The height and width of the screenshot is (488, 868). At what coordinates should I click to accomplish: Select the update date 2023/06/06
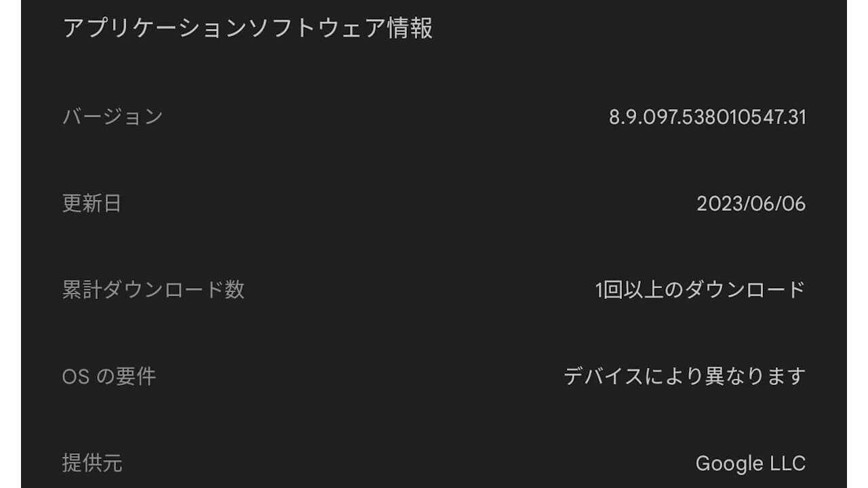751,204
